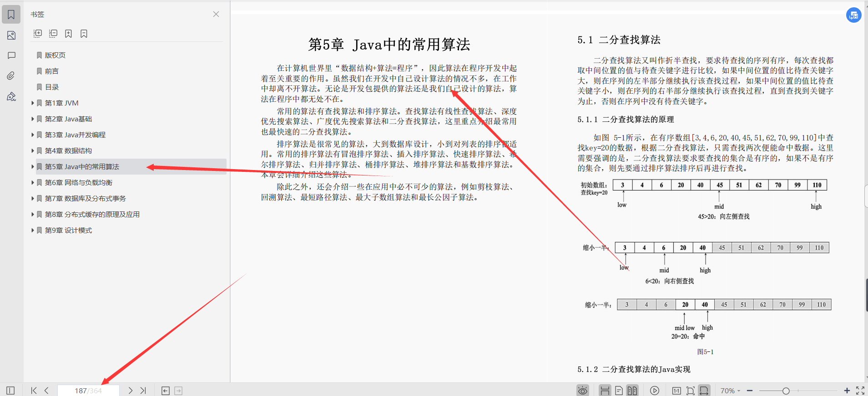Expand the 第3章 Java并发编程 bookmark arrow
This screenshot has width=868, height=396.
point(33,135)
